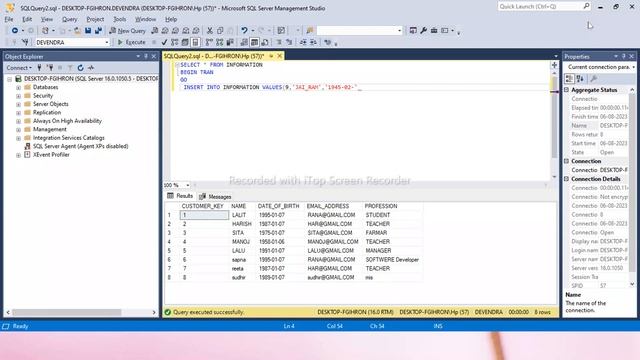Click in the Quick Launch search box
Screen dimensions: 640x360
click(x=540, y=7)
